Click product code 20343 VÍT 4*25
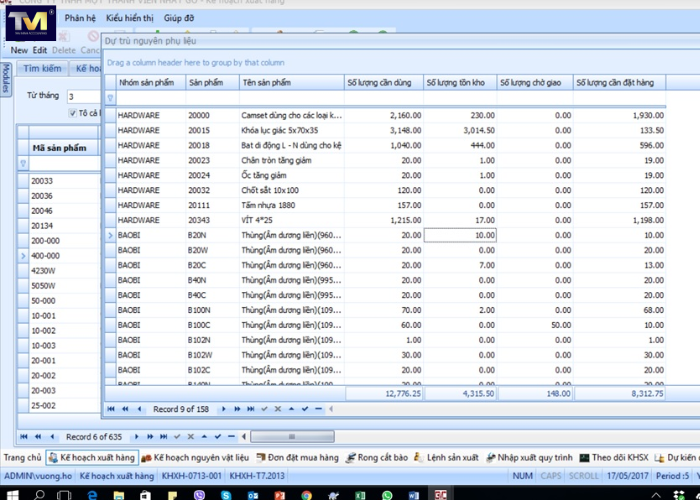 (199, 220)
